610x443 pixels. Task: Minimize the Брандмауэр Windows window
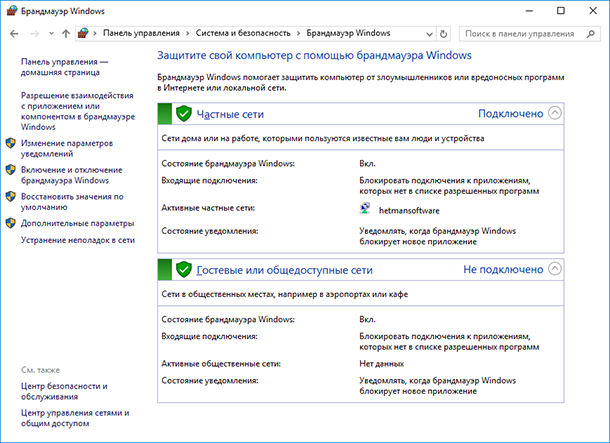click(x=529, y=11)
